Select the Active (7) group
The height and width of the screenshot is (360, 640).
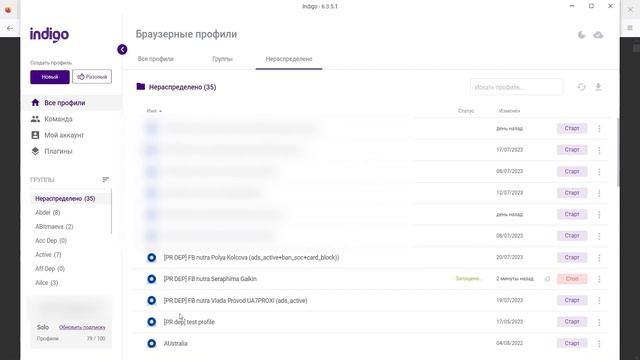(48, 255)
